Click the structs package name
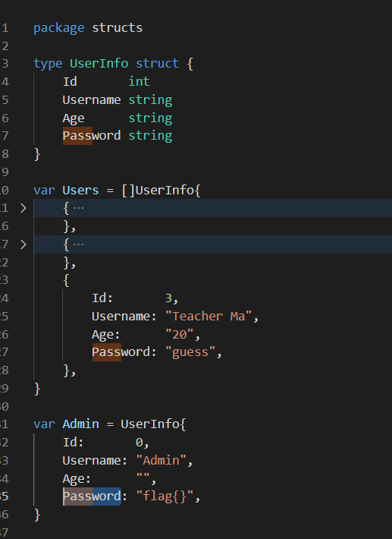392x539 pixels. click(x=117, y=28)
